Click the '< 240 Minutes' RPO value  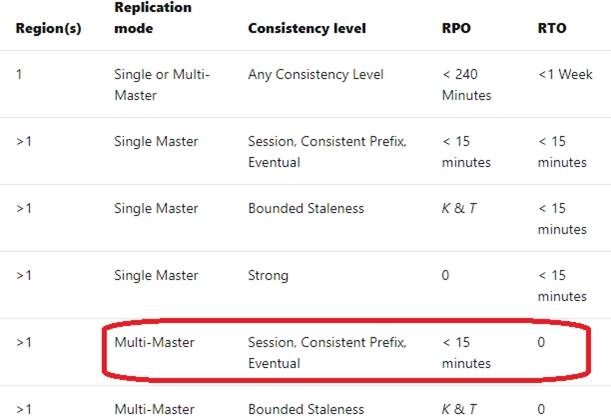465,84
